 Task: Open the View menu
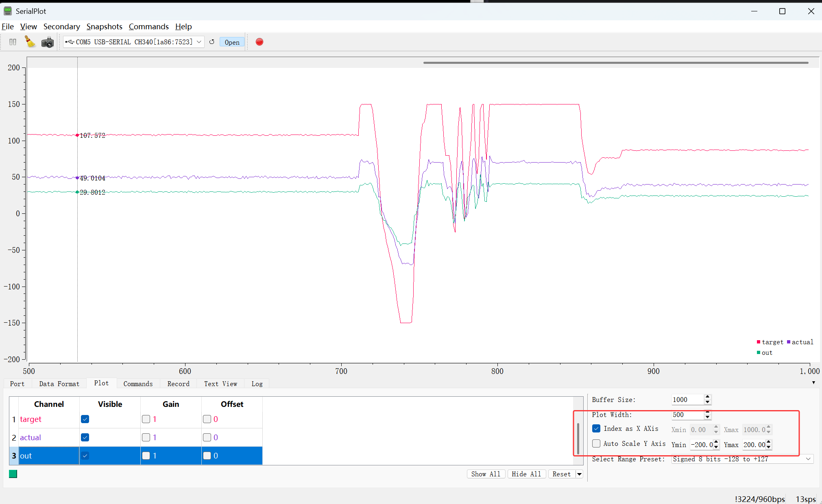(x=28, y=26)
